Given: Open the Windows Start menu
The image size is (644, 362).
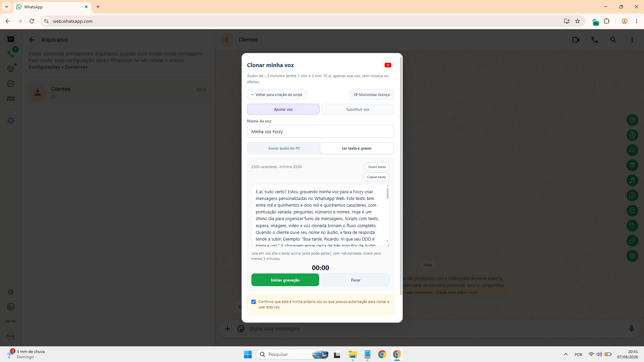Looking at the screenshot, I should [248, 354].
